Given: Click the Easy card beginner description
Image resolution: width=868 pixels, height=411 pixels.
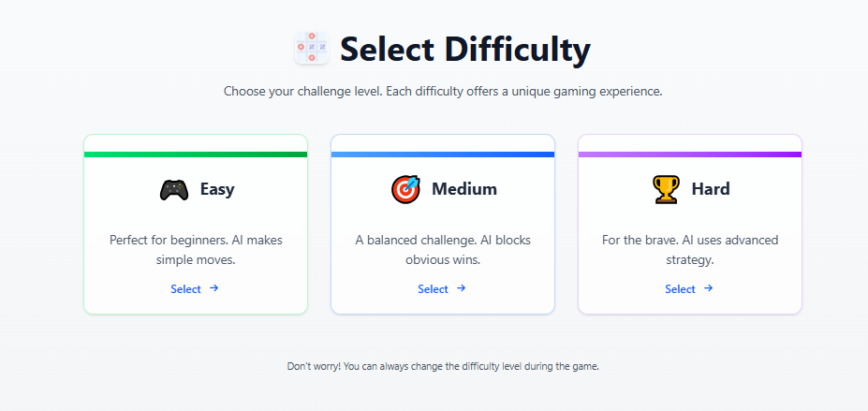Looking at the screenshot, I should pos(196,250).
